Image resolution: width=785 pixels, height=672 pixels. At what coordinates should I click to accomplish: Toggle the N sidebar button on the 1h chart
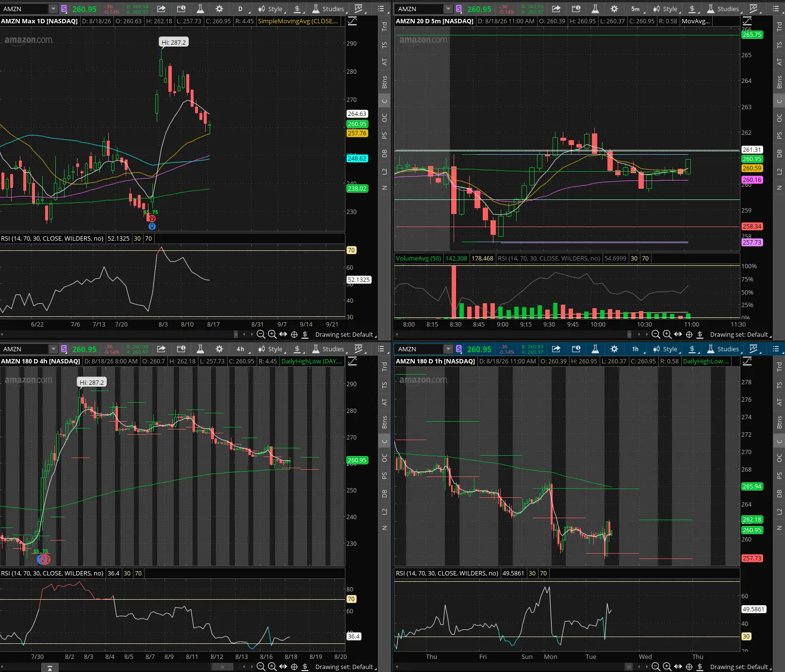coord(779,528)
